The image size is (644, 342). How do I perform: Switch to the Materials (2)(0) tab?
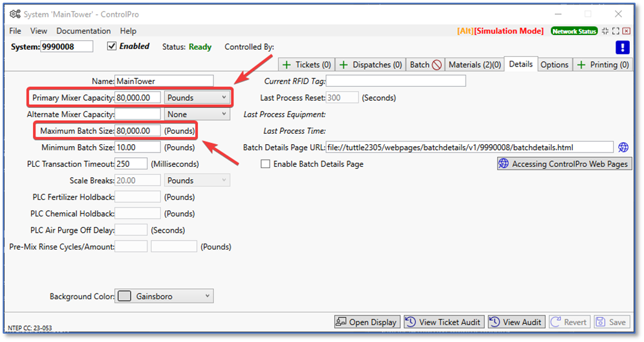click(475, 65)
